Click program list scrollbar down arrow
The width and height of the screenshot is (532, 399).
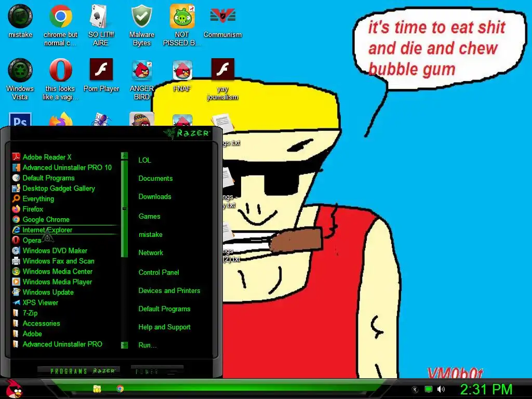tap(124, 345)
